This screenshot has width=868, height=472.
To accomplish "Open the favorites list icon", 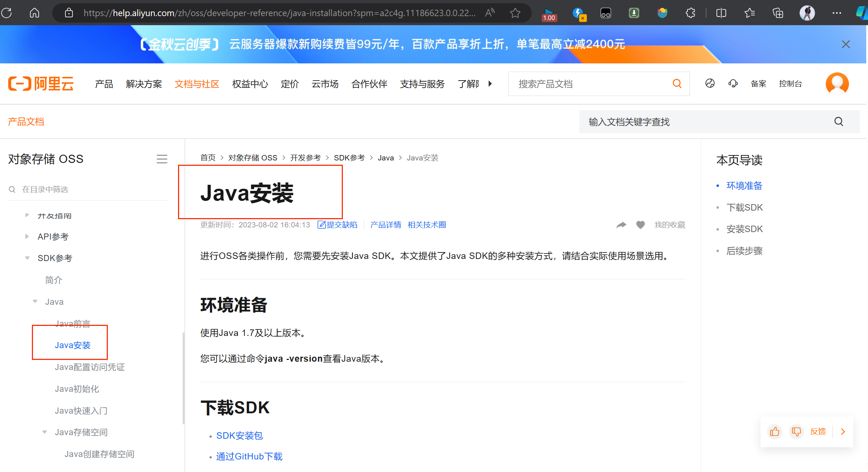I will [x=749, y=13].
